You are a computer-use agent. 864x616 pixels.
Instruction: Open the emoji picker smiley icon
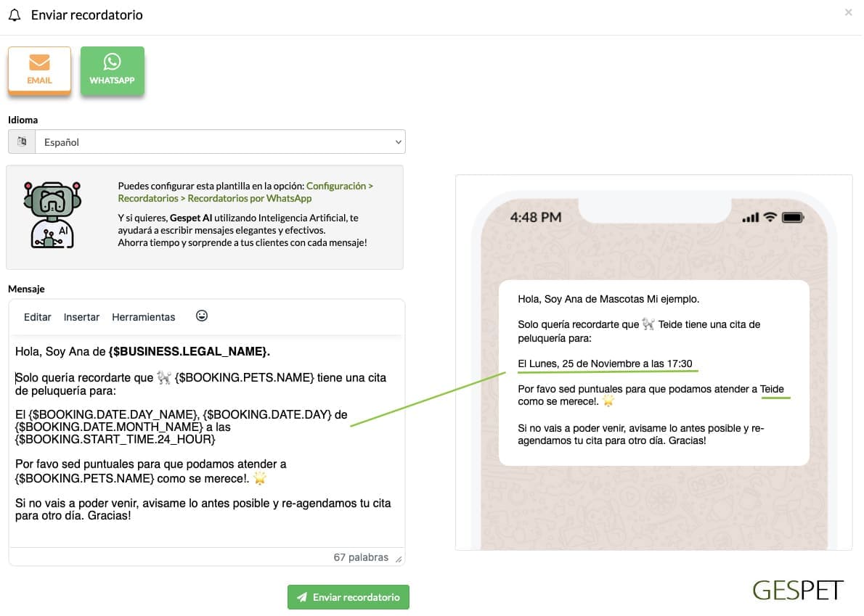(202, 316)
